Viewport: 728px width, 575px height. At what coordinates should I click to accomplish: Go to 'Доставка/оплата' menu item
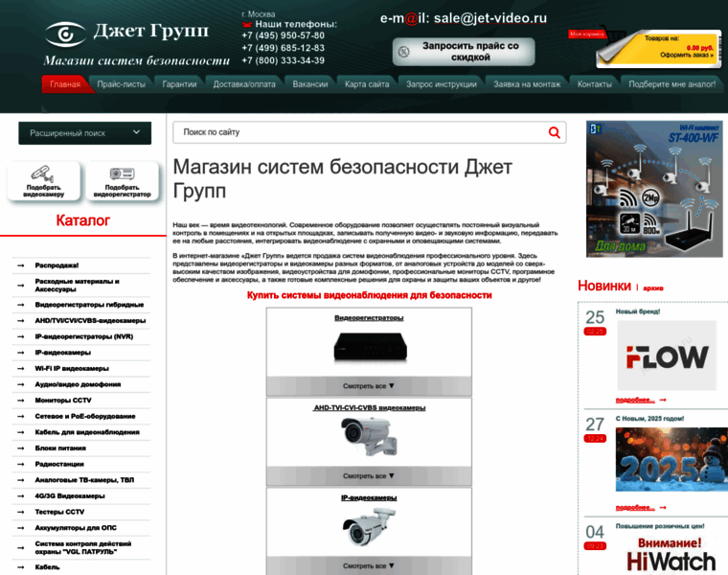(x=239, y=84)
